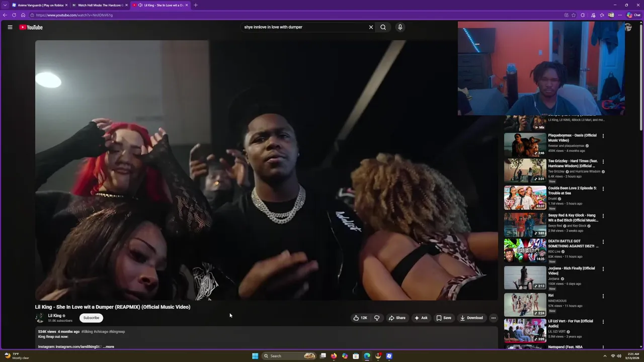Screen dimensions: 644x362
Task: Open options menu for Plaqueboymax Oasis video
Action: 603,136
